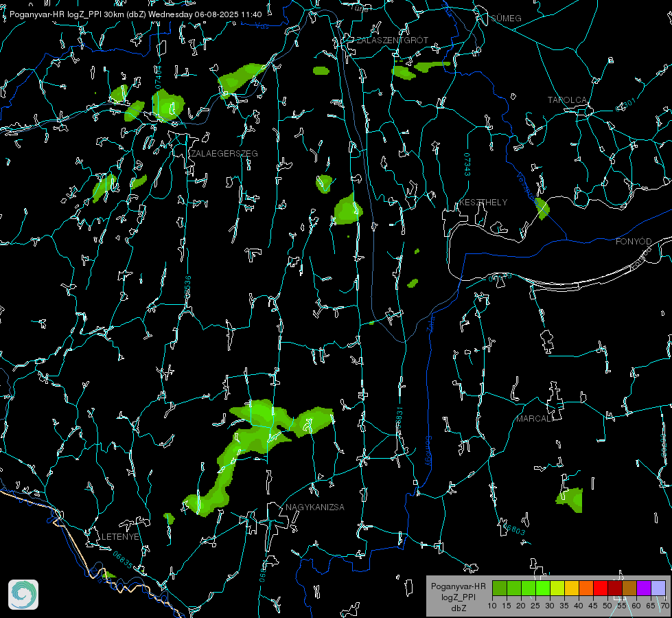Select the bright red 45–50 dBZ swatch
This screenshot has height=618, width=672.
(601, 588)
